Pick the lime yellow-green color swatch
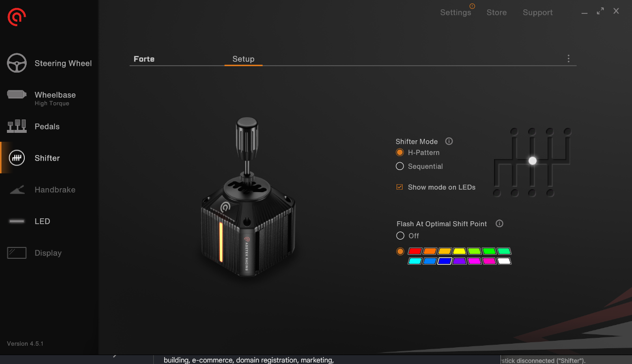Screen dimensions: 632x364 474,251
